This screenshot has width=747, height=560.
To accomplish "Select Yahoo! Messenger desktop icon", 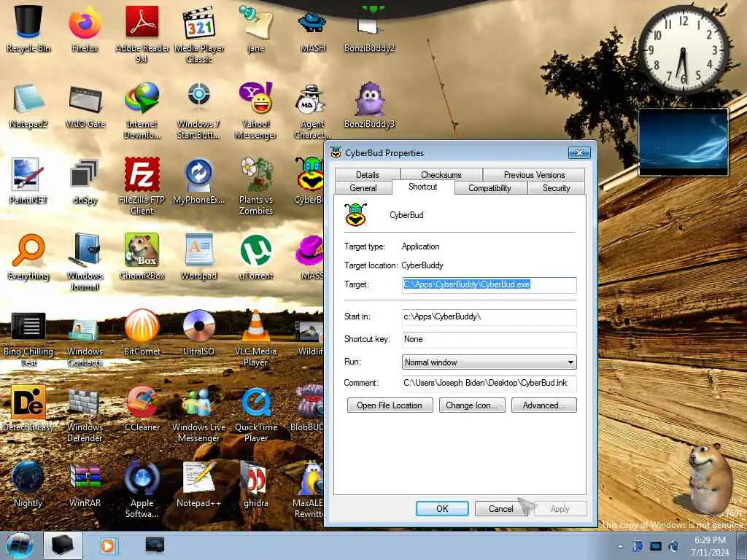I will pyautogui.click(x=256, y=111).
